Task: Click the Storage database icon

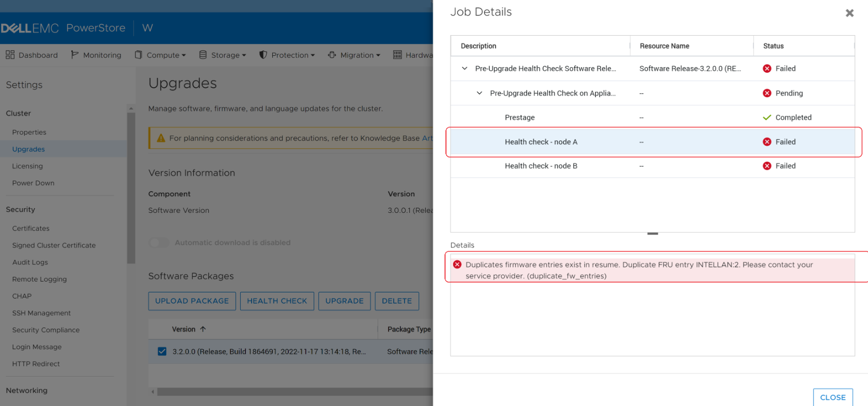Action: pos(203,55)
